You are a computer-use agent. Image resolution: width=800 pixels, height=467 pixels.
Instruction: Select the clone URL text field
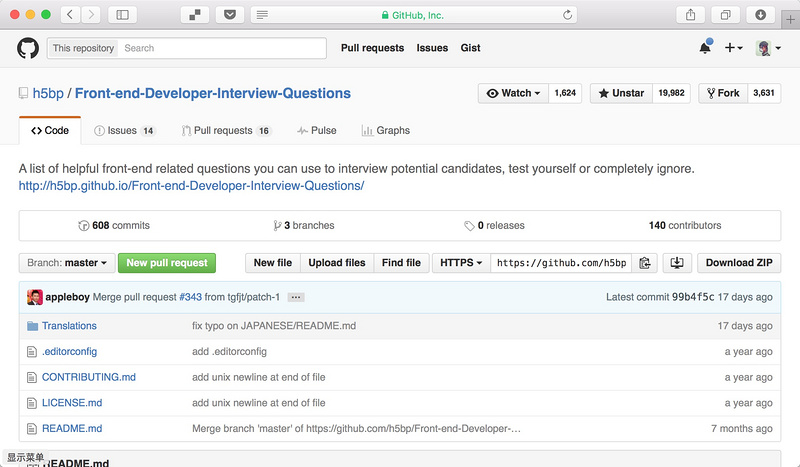point(561,263)
